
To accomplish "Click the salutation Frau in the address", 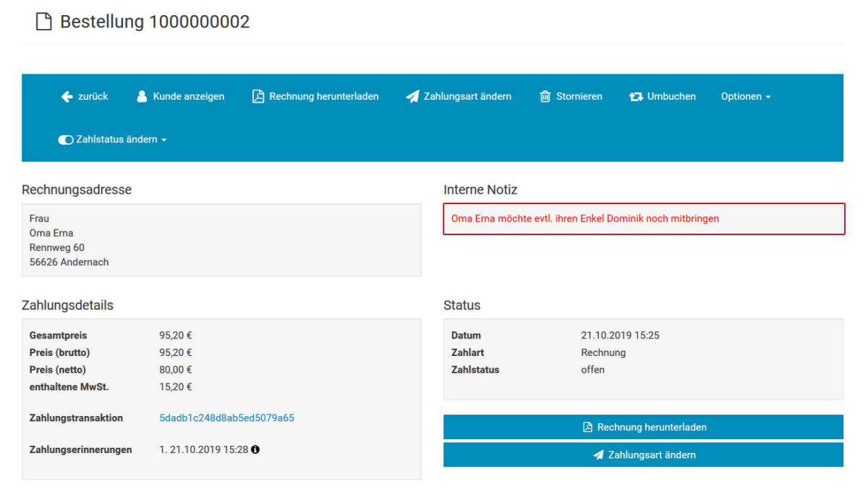I will pyautogui.click(x=39, y=219).
